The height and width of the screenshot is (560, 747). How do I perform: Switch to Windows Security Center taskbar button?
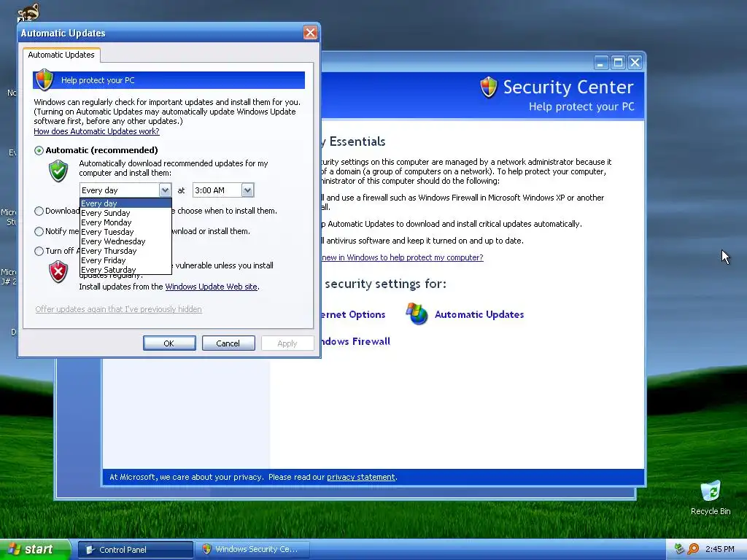point(252,550)
